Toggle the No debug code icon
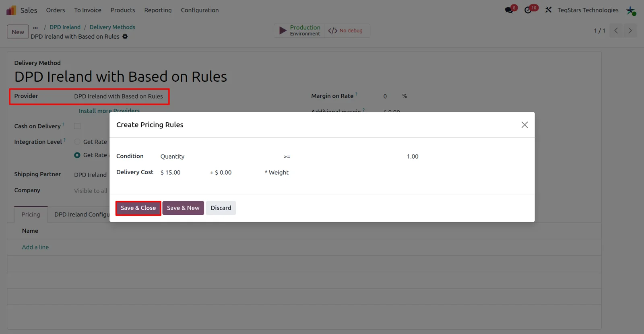Image resolution: width=644 pixels, height=334 pixels. tap(332, 31)
